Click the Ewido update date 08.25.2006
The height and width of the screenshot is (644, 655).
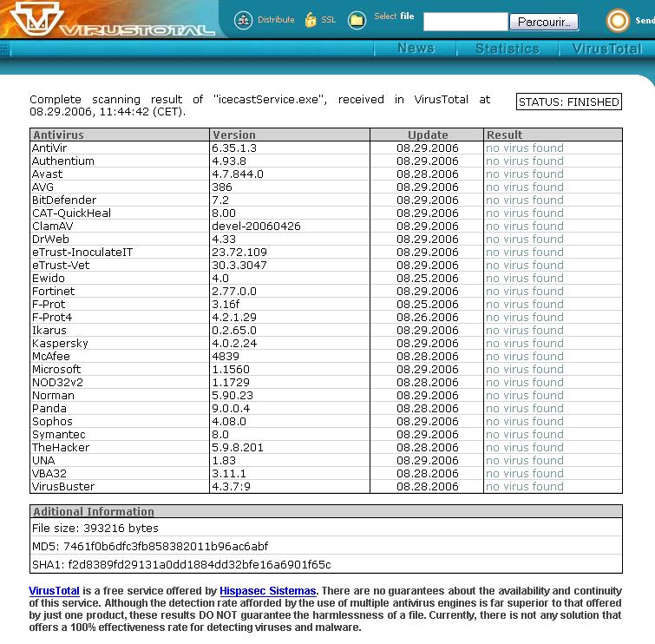coord(428,278)
